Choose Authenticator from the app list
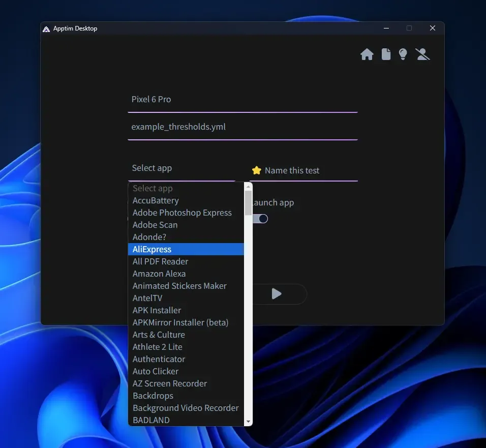The width and height of the screenshot is (486, 448). coord(186,359)
